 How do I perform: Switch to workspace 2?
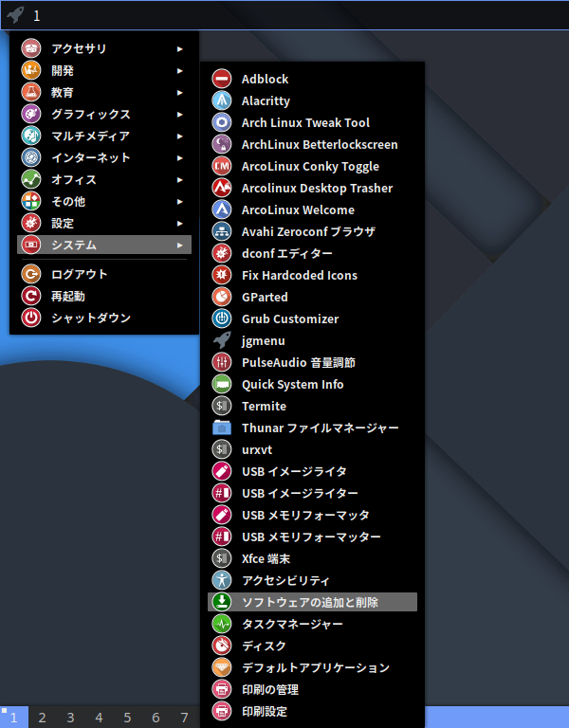click(43, 718)
